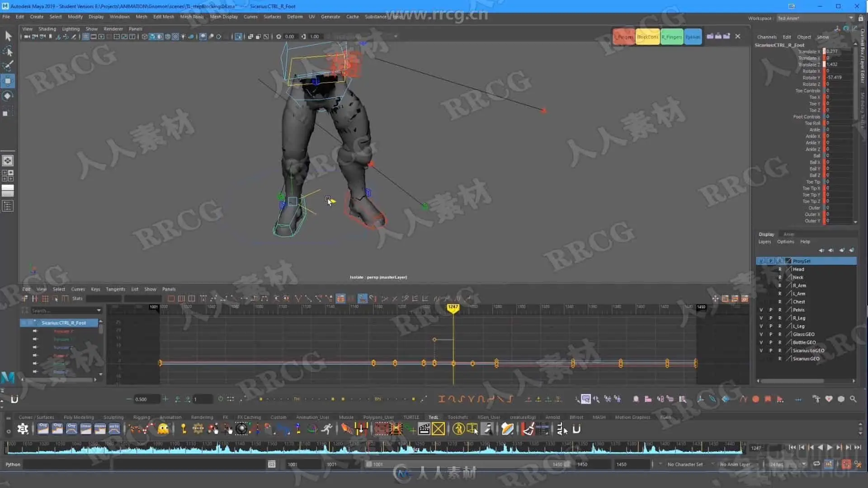Choose the Paint selection tool
This screenshot has width=868, height=488.
tap(8, 66)
